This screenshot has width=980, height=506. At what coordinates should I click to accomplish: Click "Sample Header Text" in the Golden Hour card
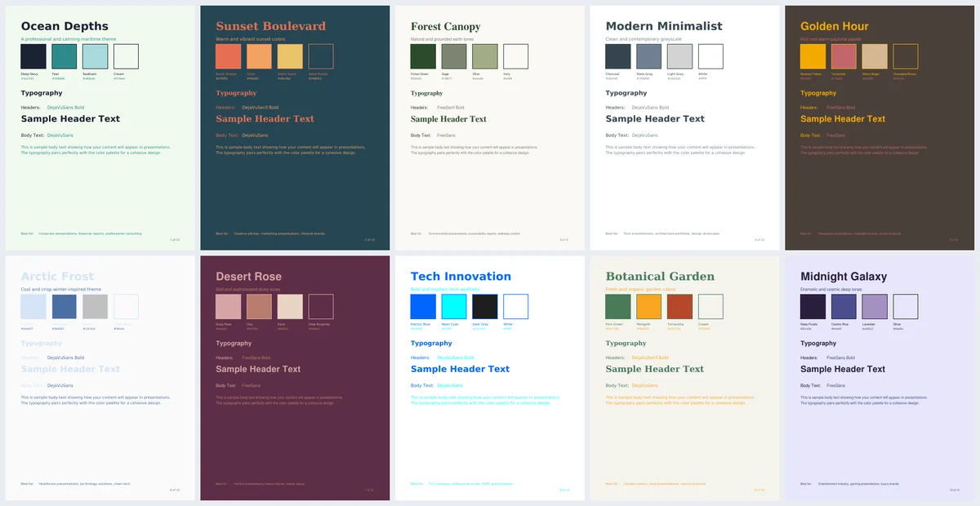pyautogui.click(x=843, y=118)
